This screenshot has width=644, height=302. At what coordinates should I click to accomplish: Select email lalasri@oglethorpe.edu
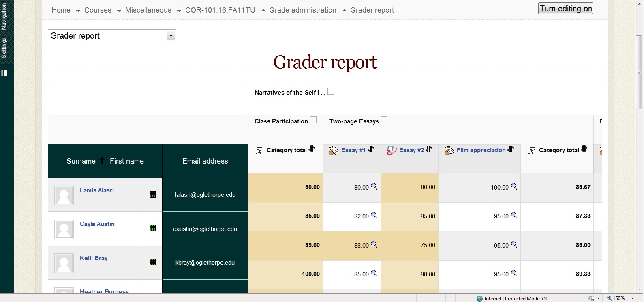click(x=205, y=195)
